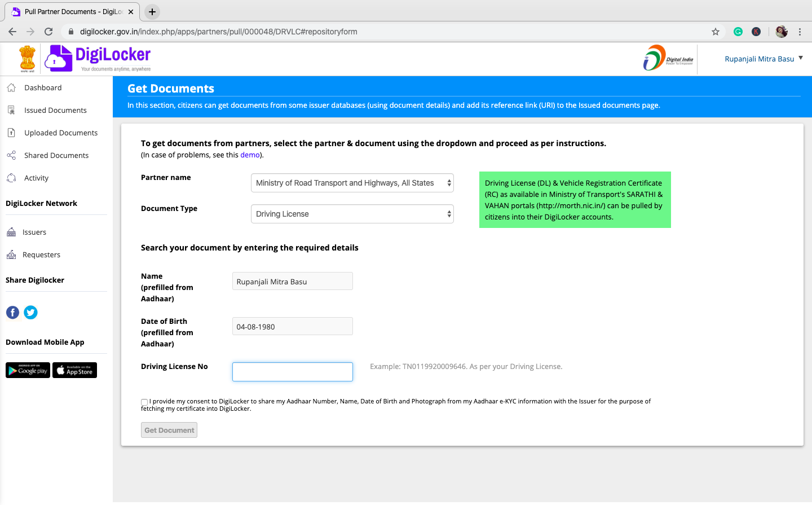The width and height of the screenshot is (812, 505).
Task: Open the Partner name dropdown
Action: (x=352, y=183)
